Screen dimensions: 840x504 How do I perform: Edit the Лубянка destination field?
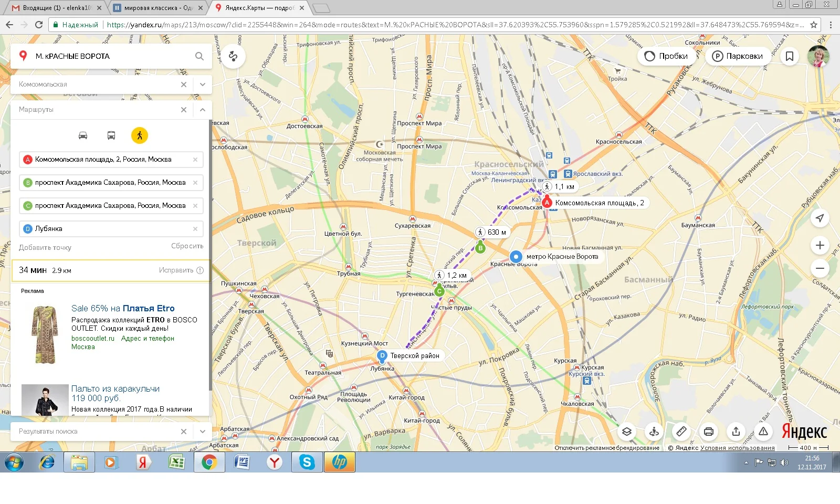(x=110, y=229)
